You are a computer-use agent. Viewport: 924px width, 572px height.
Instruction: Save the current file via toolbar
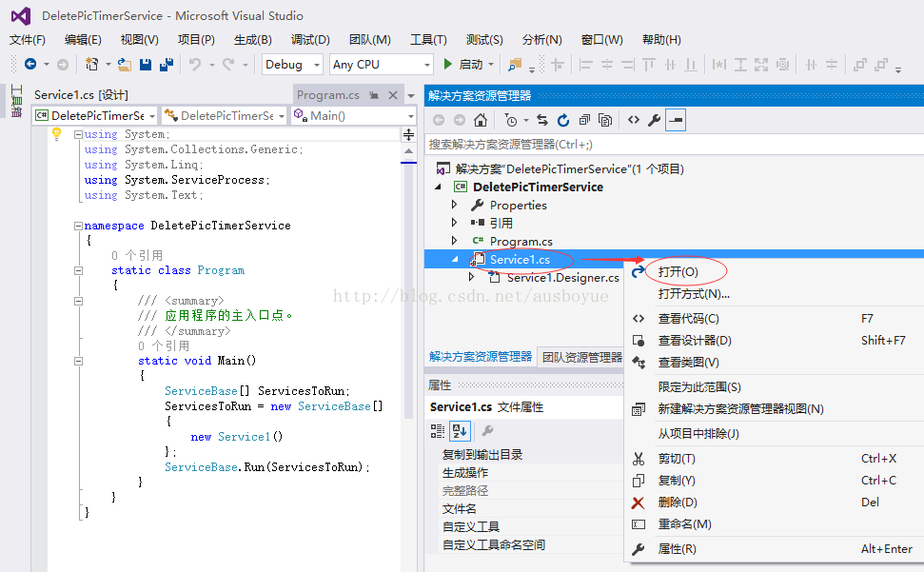tap(146, 64)
